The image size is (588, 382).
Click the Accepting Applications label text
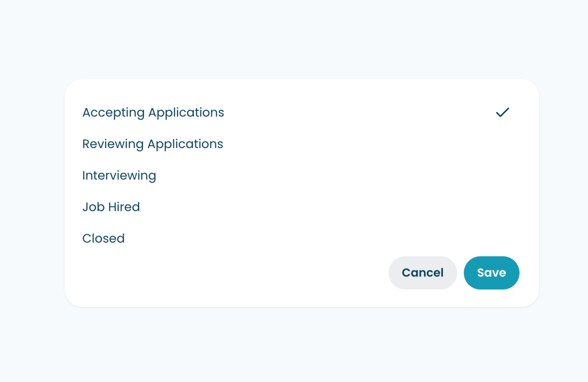[153, 113]
